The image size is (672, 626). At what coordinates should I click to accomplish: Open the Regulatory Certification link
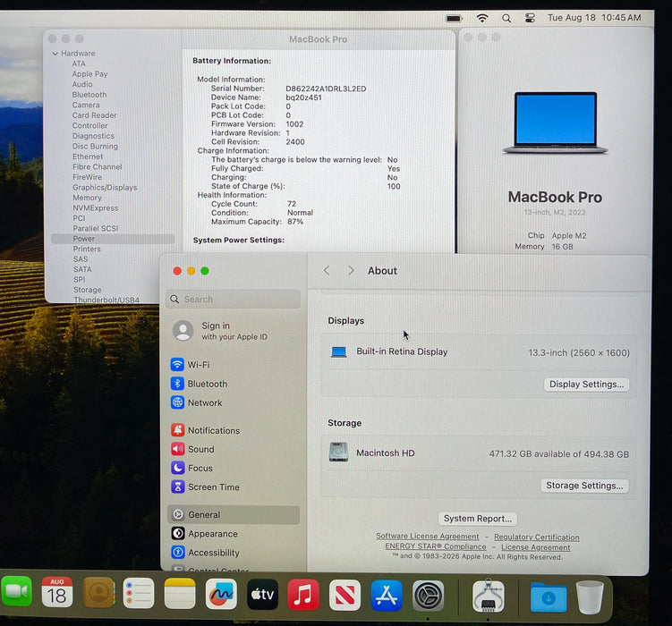537,537
